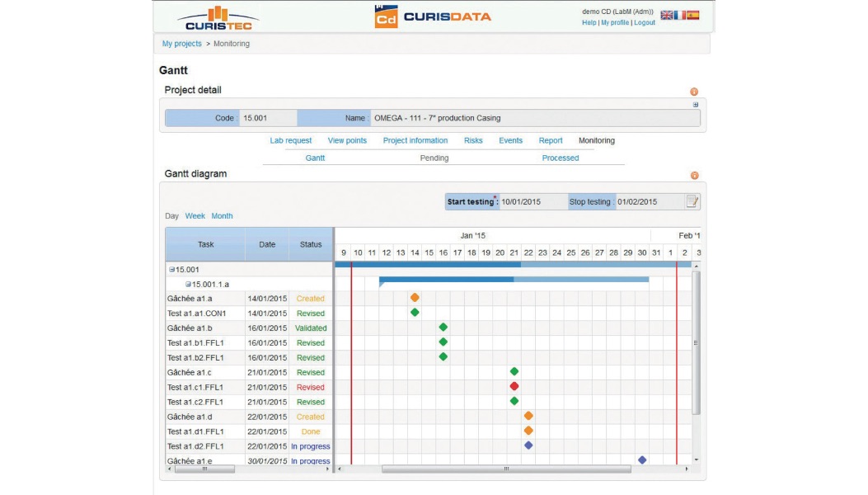Click the orange info icon for Gantt diagram
This screenshot has width=868, height=495.
click(x=694, y=176)
